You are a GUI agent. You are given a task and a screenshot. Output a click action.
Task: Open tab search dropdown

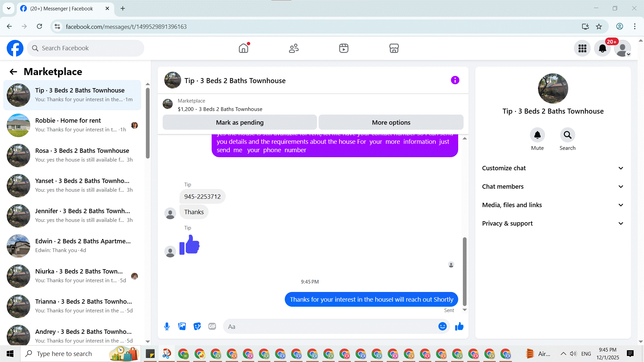(x=9, y=8)
